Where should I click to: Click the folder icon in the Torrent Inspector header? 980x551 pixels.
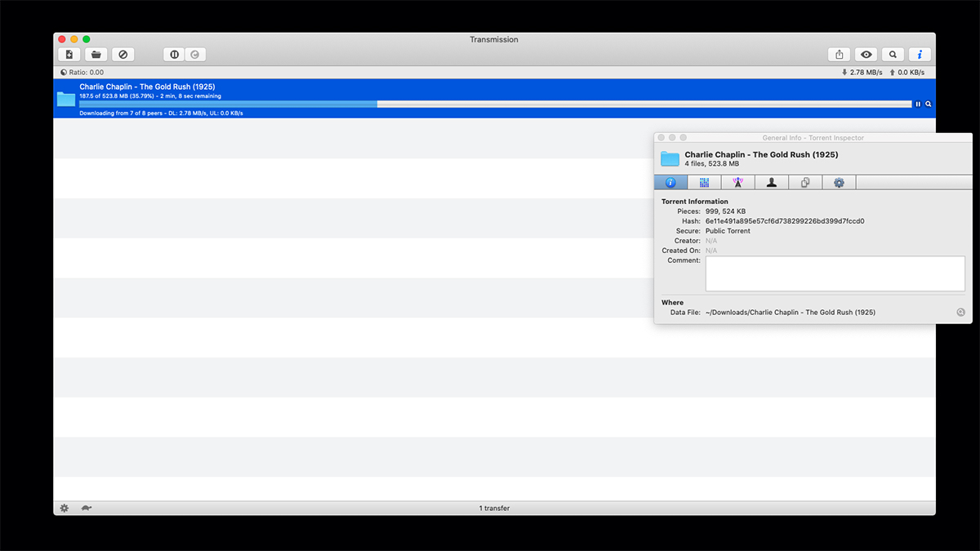(670, 159)
